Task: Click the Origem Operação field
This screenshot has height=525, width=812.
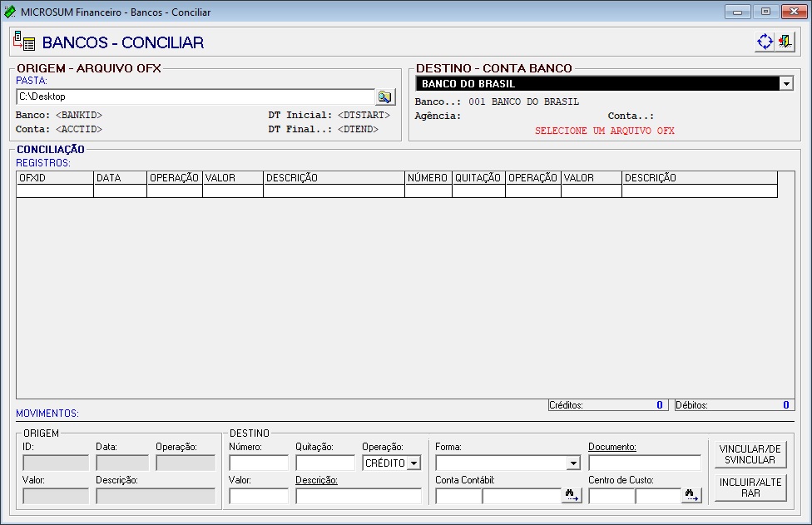Action: (186, 463)
